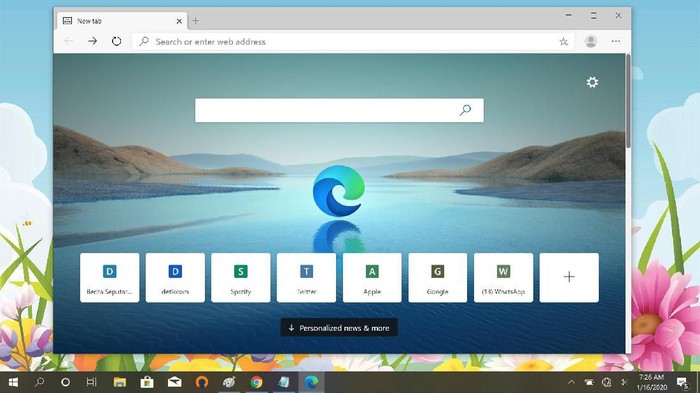Go back with the browser back arrow

69,41
